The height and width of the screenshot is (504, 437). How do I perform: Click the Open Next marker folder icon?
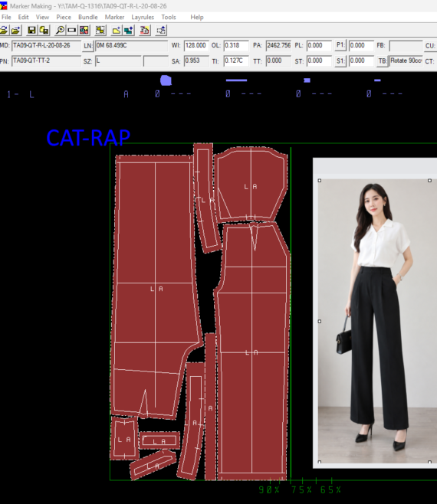(x=15, y=30)
